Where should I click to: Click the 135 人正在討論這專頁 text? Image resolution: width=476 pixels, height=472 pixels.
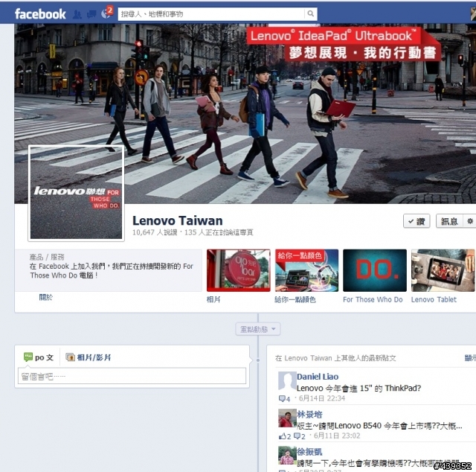[219, 232]
